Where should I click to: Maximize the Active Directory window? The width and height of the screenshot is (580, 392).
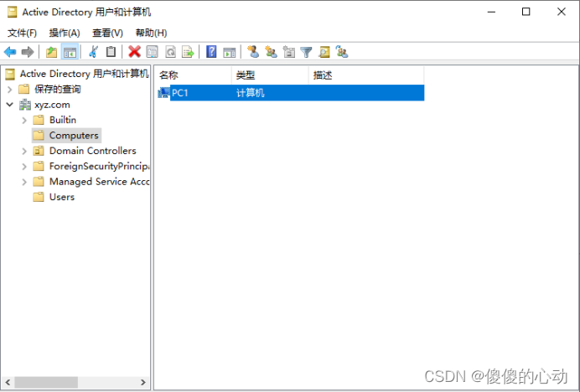click(526, 12)
